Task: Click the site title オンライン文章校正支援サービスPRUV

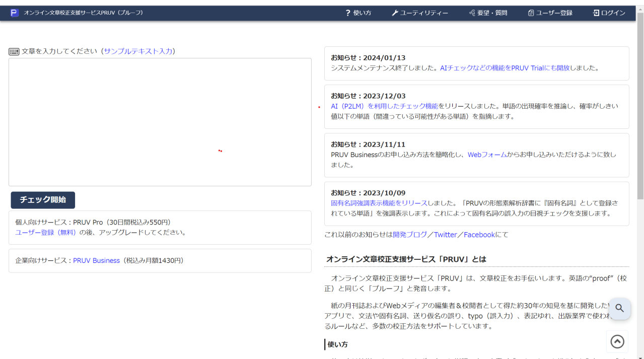Action: [84, 13]
